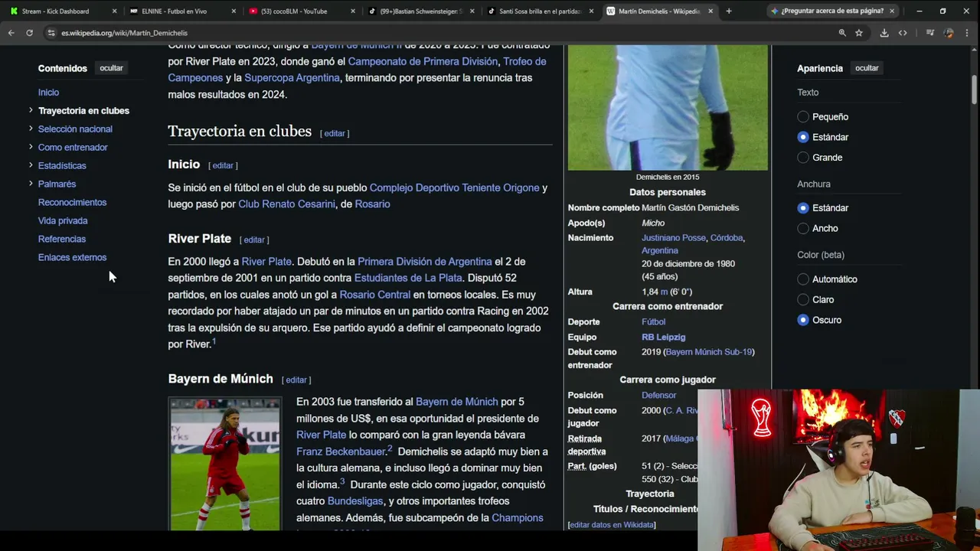980x551 pixels.
Task: Open the browser profile avatar
Action: tap(949, 33)
